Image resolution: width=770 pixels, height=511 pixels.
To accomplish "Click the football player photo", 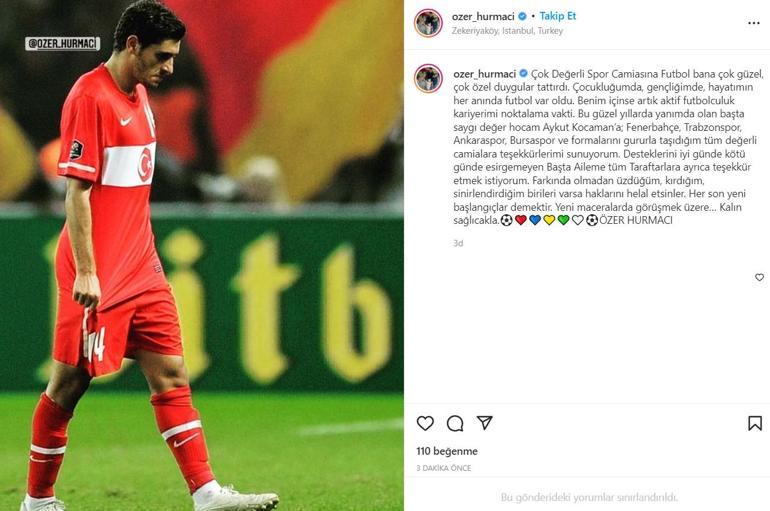I will point(202,255).
